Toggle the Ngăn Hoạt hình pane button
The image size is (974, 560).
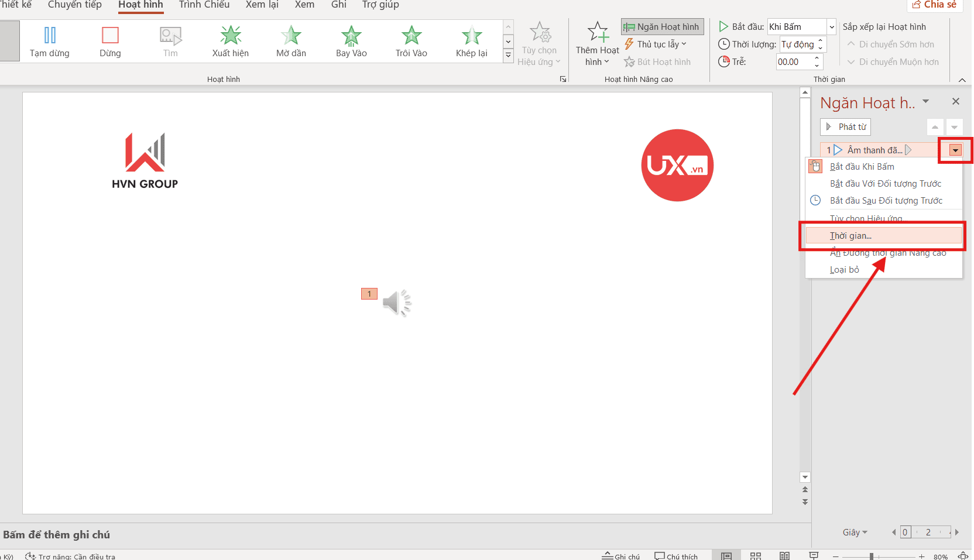coord(662,27)
